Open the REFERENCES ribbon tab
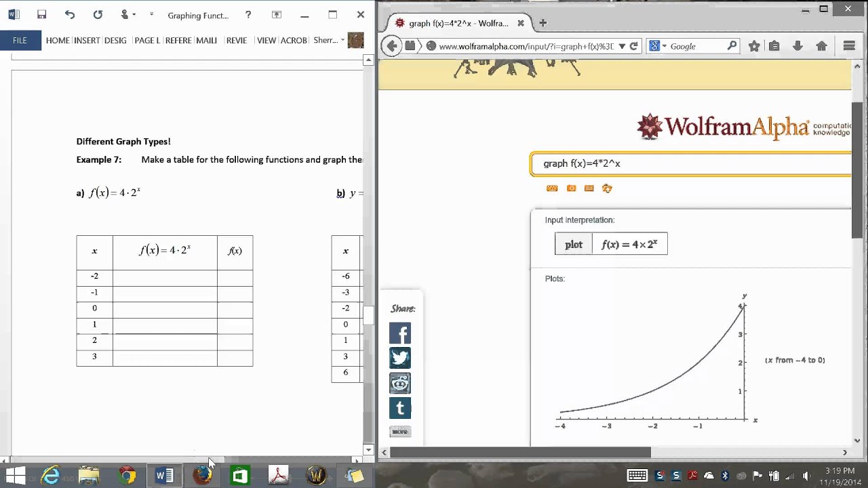 tap(178, 41)
